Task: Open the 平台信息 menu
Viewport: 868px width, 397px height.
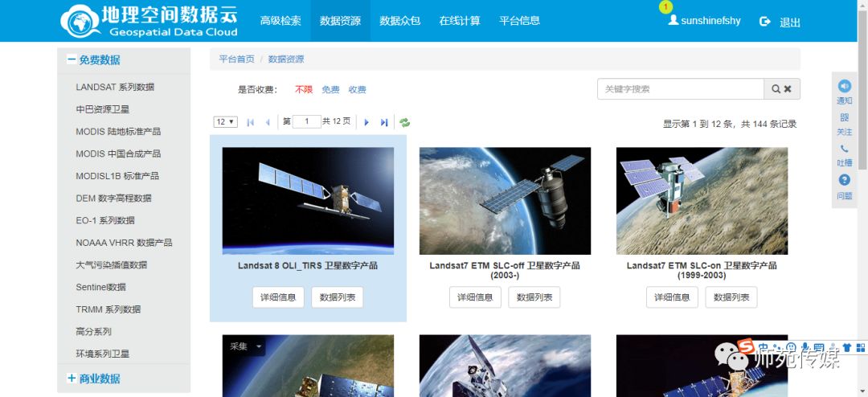Action: [x=520, y=21]
